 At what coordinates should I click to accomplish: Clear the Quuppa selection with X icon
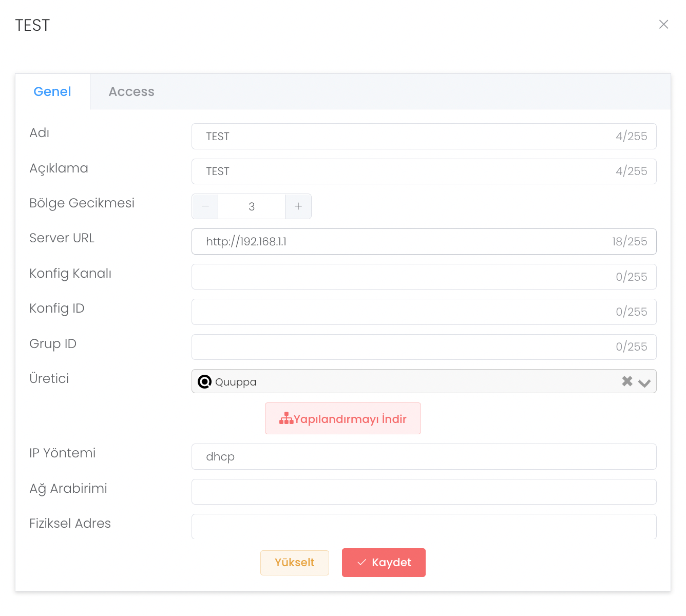(627, 381)
